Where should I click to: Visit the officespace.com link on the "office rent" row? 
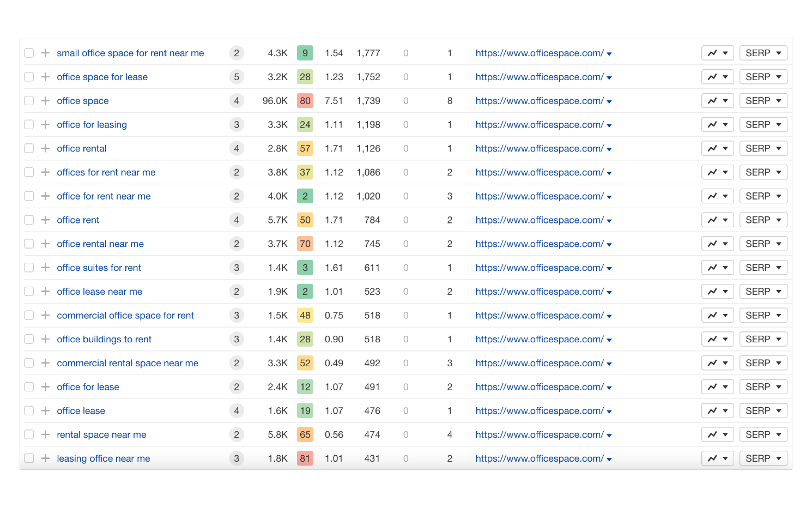pyautogui.click(x=539, y=220)
